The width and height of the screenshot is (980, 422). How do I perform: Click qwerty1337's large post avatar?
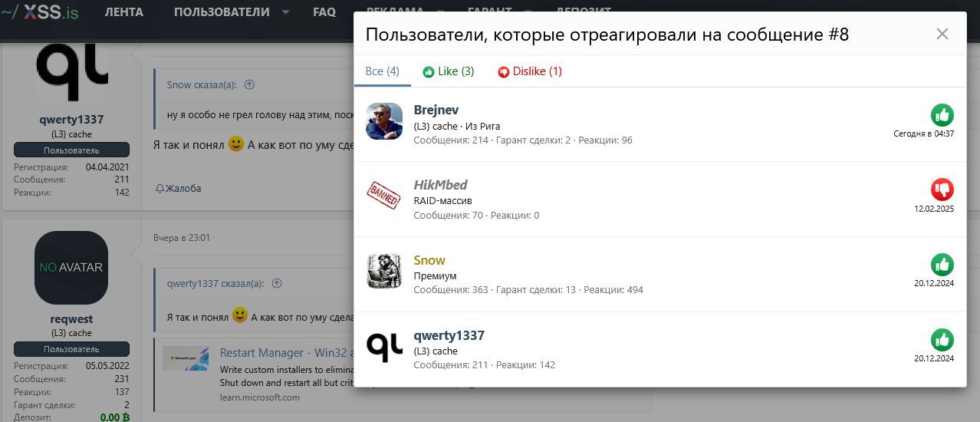tap(71, 72)
